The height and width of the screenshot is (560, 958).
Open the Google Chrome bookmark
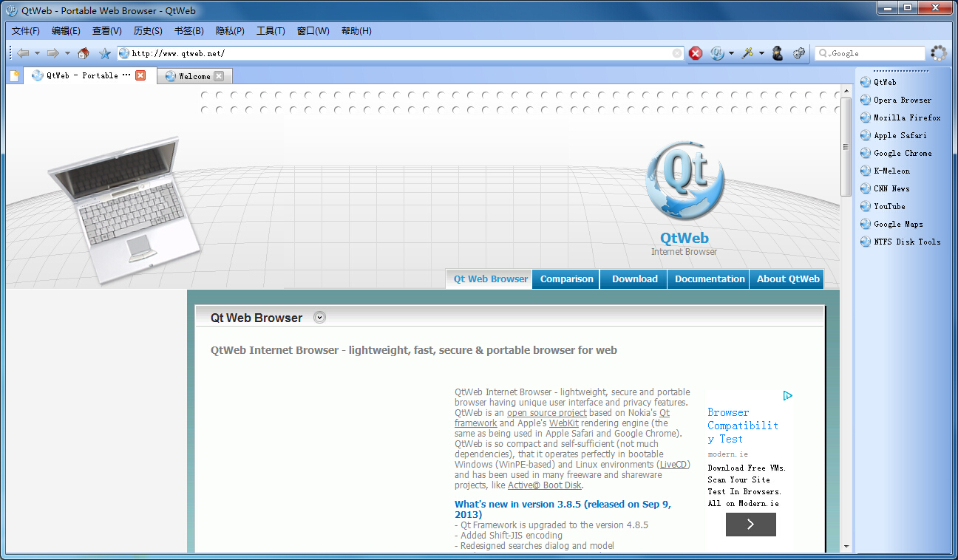(896, 153)
